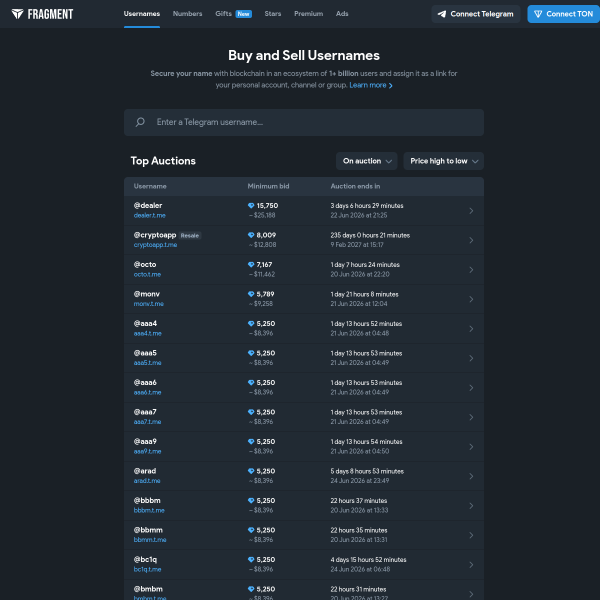Open the Stars tab
This screenshot has height=600, width=600.
(x=273, y=14)
